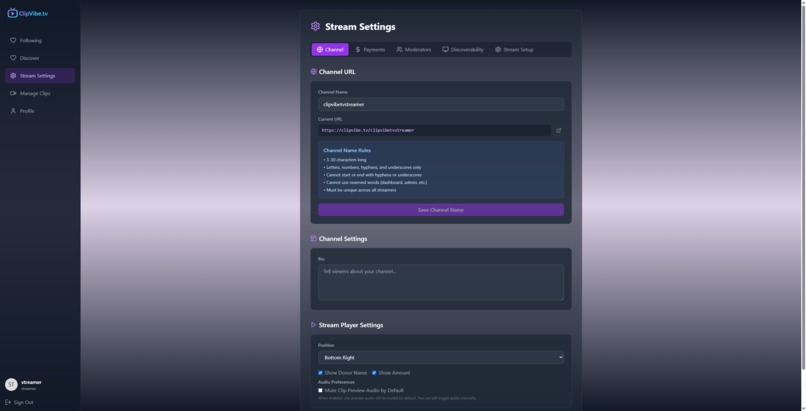Click the Manage Clips camera icon
806x411 pixels.
(13, 93)
